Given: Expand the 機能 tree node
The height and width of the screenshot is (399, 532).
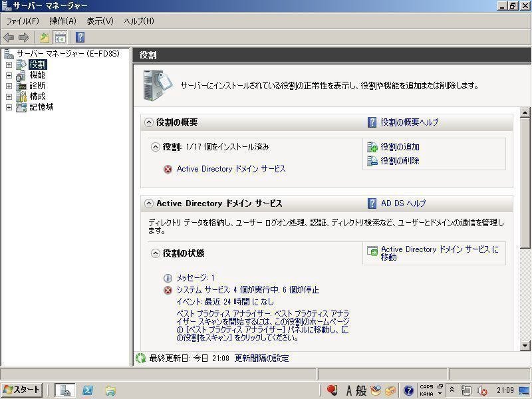Looking at the screenshot, I should [x=9, y=75].
